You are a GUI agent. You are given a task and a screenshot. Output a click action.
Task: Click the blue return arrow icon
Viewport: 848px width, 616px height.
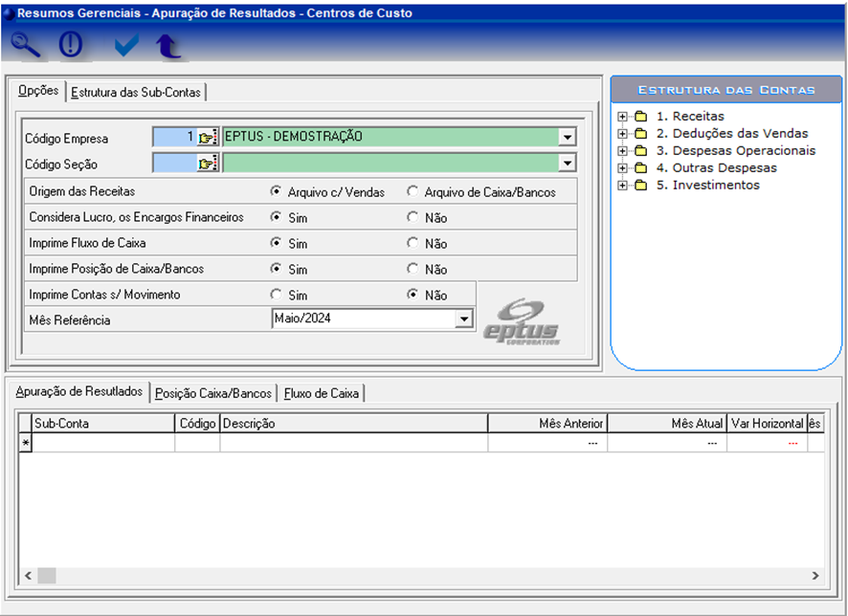coord(168,45)
